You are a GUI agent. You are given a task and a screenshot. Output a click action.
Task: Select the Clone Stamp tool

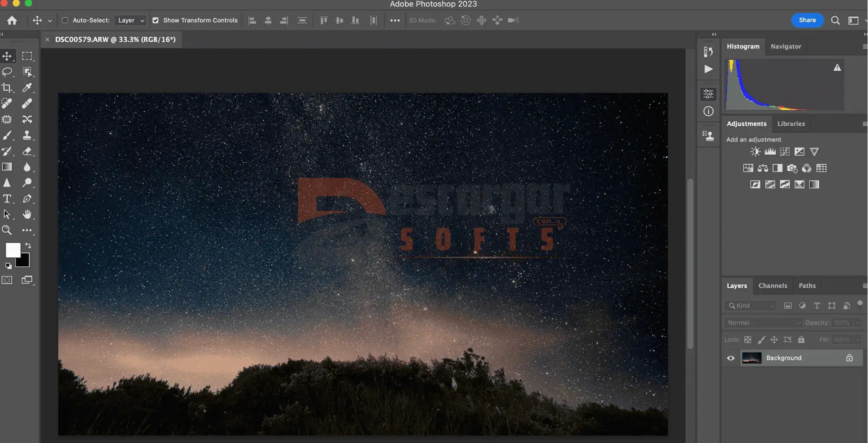(27, 135)
